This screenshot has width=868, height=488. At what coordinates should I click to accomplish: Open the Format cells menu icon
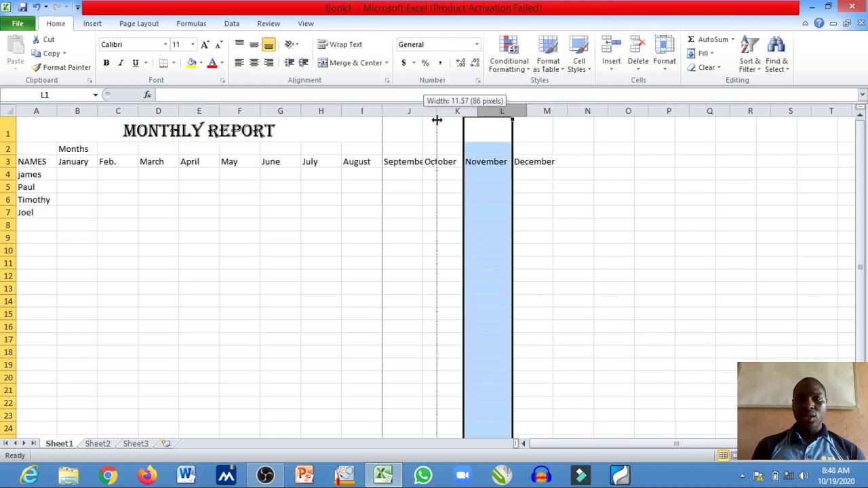pyautogui.click(x=665, y=45)
